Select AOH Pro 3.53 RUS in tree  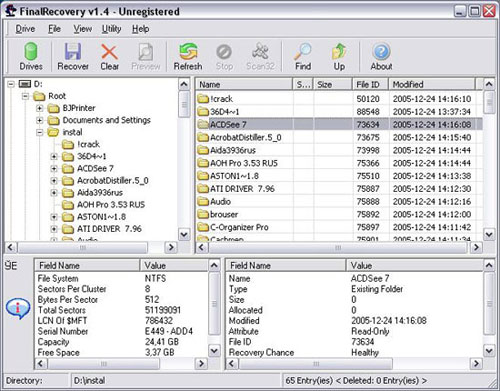pyautogui.click(x=111, y=205)
